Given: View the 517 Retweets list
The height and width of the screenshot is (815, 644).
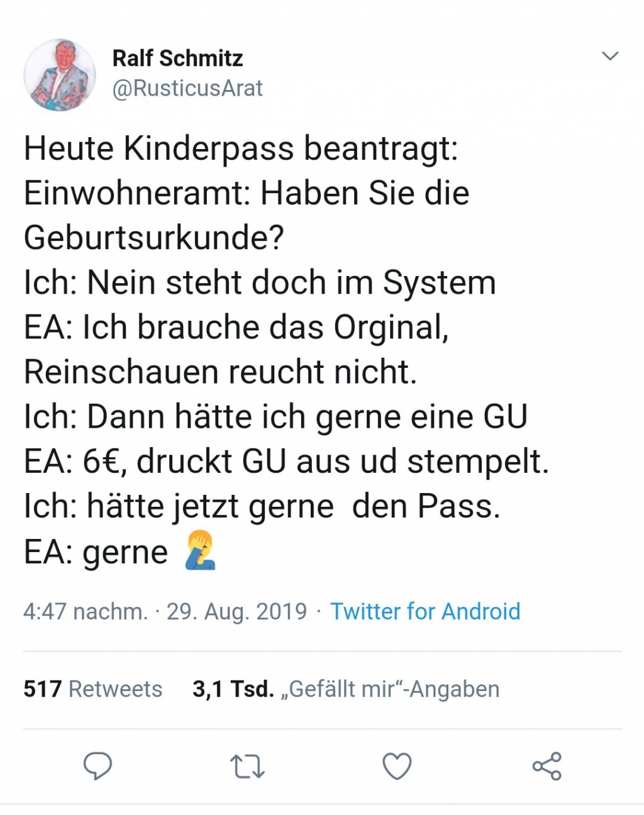Looking at the screenshot, I should [92, 689].
